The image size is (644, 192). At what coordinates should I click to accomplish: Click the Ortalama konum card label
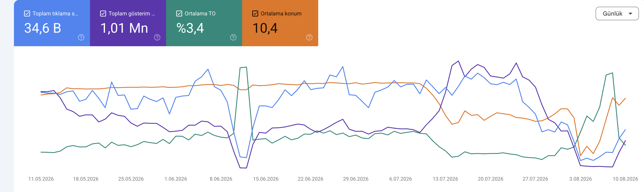281,14
